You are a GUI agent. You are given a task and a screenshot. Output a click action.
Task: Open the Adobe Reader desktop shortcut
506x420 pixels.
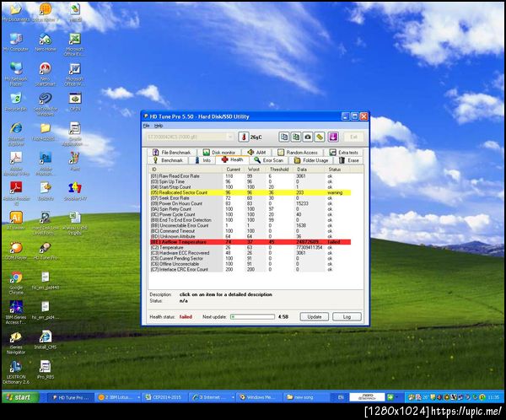coord(15,193)
